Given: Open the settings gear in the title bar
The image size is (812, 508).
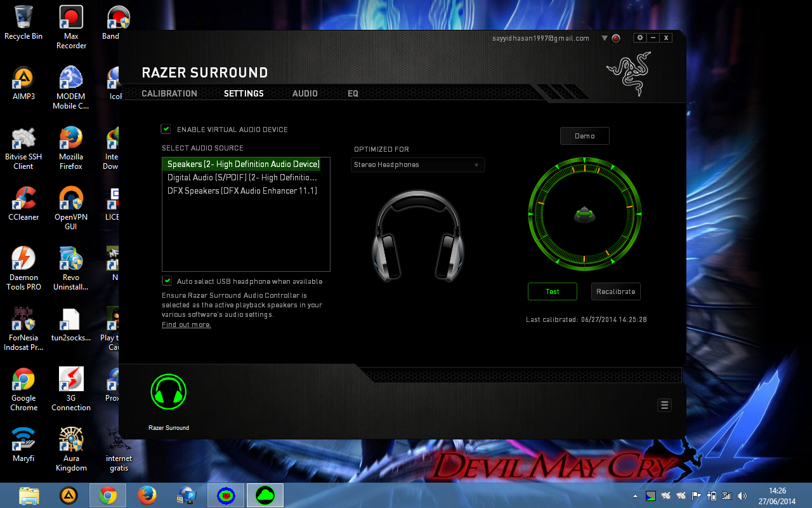Looking at the screenshot, I should (639, 37).
